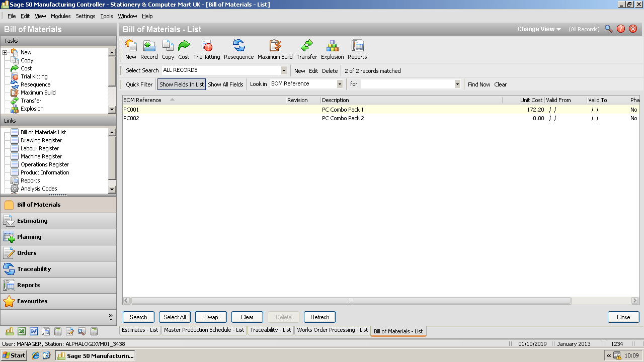Click the Swap button

[211, 317]
